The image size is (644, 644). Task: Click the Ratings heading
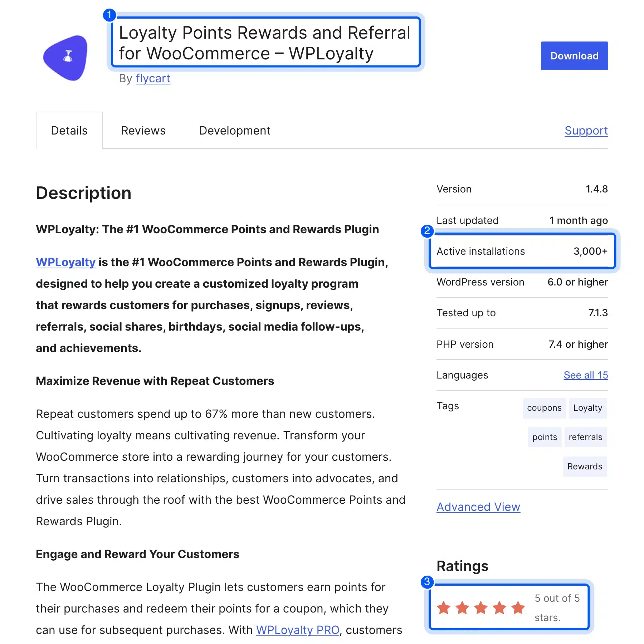tap(462, 566)
